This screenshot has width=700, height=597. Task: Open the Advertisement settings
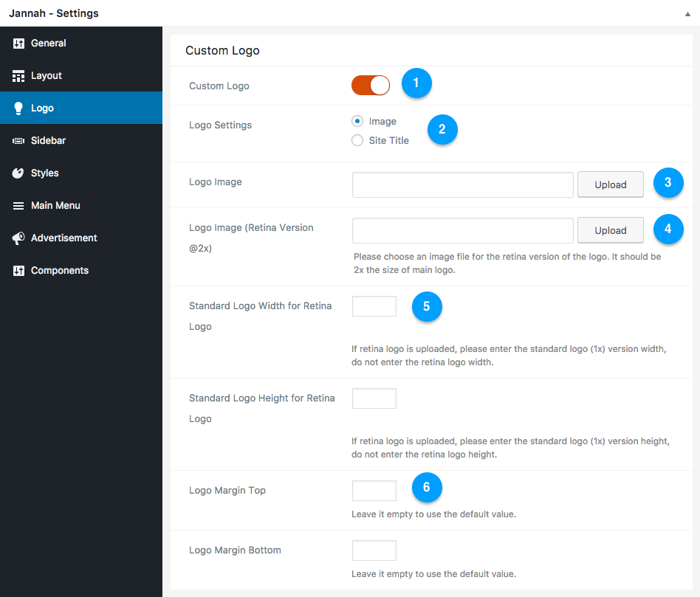[81, 238]
